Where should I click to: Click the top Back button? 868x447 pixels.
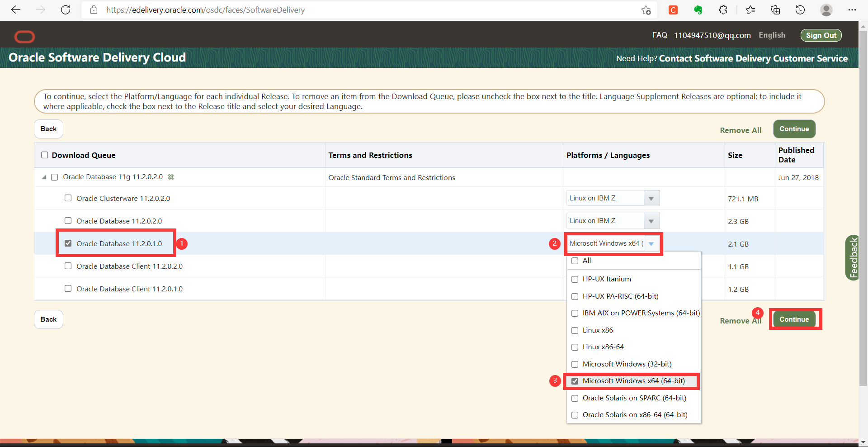point(48,129)
